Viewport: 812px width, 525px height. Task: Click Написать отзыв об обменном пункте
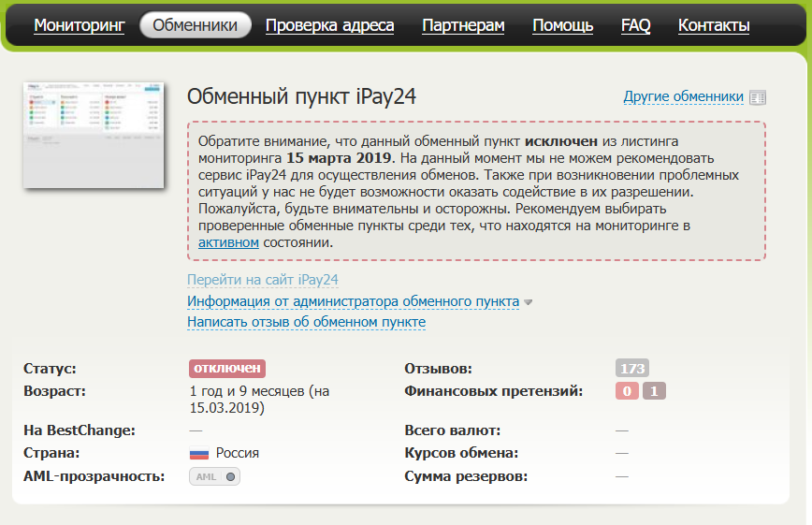306,322
